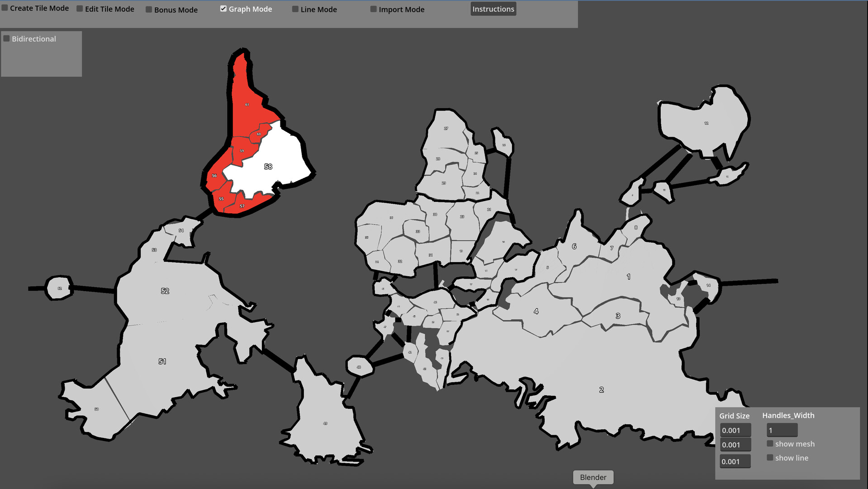Viewport: 868px width, 489px height.
Task: Select the white tile labeled 58
Action: pyautogui.click(x=268, y=167)
